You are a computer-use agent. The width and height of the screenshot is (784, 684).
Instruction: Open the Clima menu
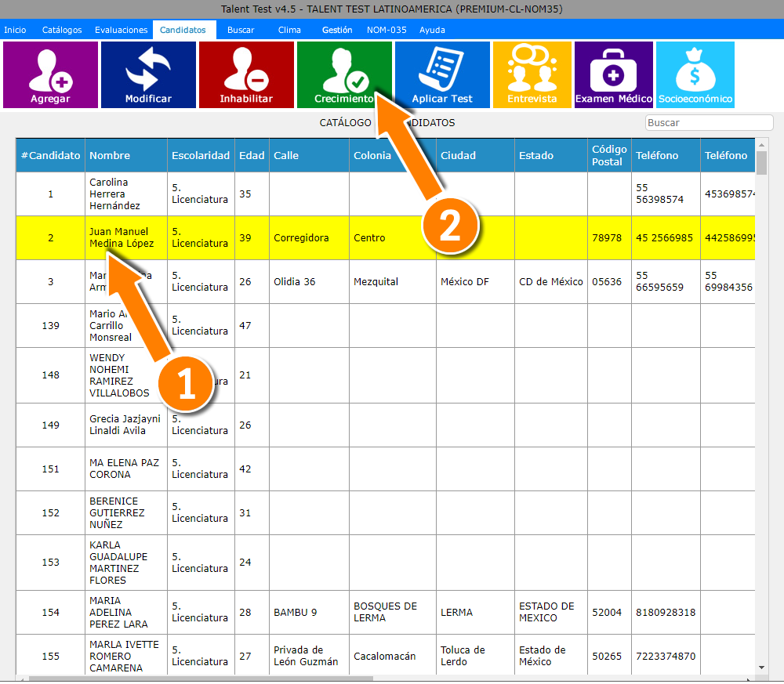pos(289,30)
